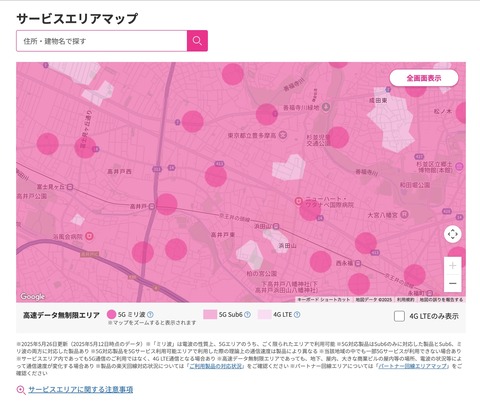Open the パートナー回線エリアマップ link
This screenshot has height=401, width=480.
[413, 366]
